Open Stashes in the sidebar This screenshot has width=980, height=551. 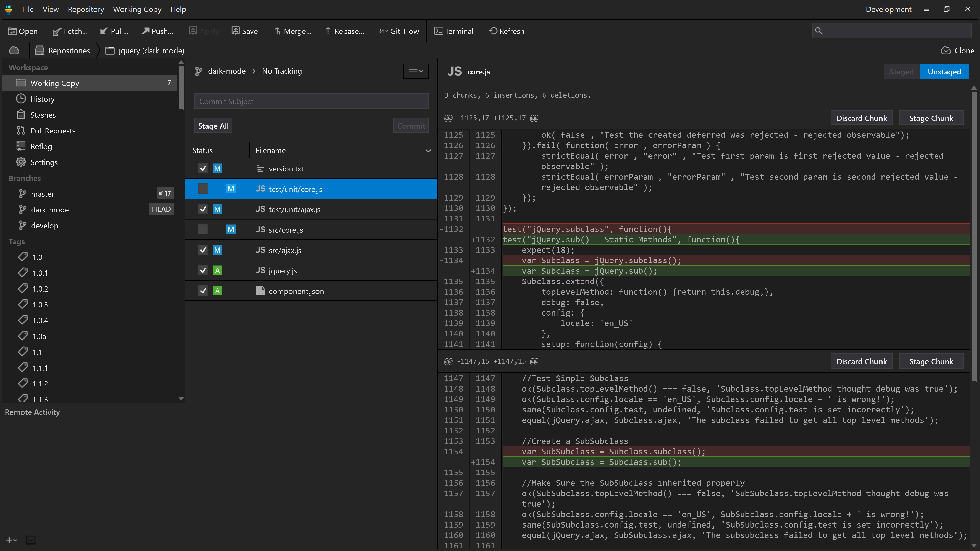click(x=43, y=115)
